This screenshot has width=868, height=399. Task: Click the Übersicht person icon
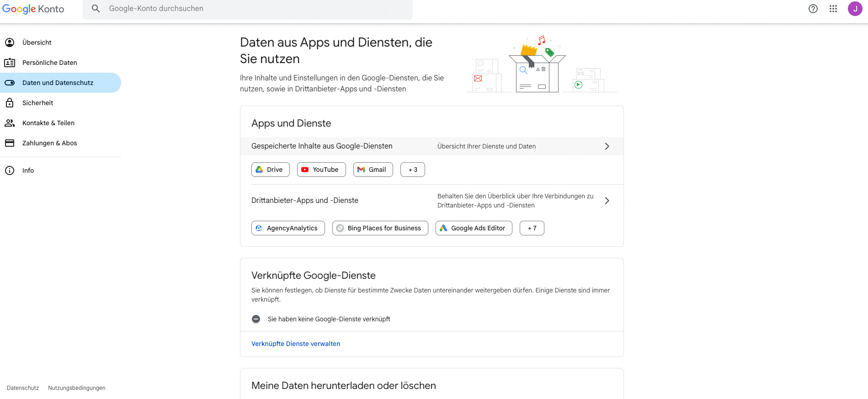(10, 43)
